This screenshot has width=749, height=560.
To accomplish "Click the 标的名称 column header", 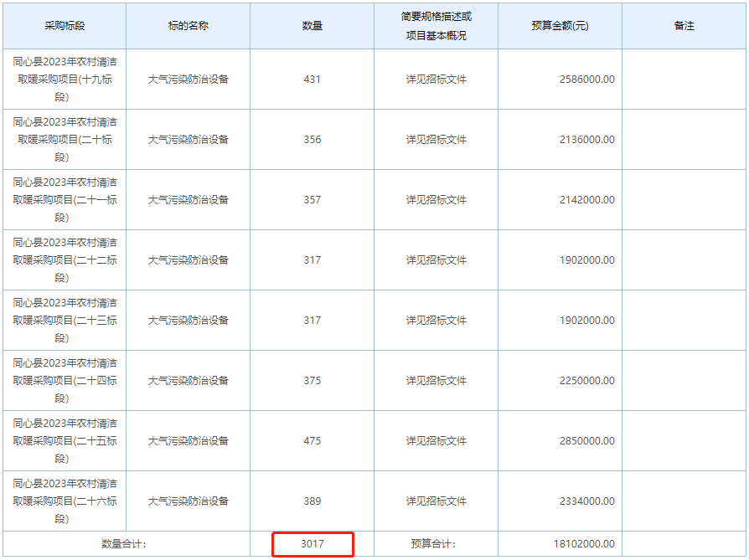I will [x=188, y=26].
